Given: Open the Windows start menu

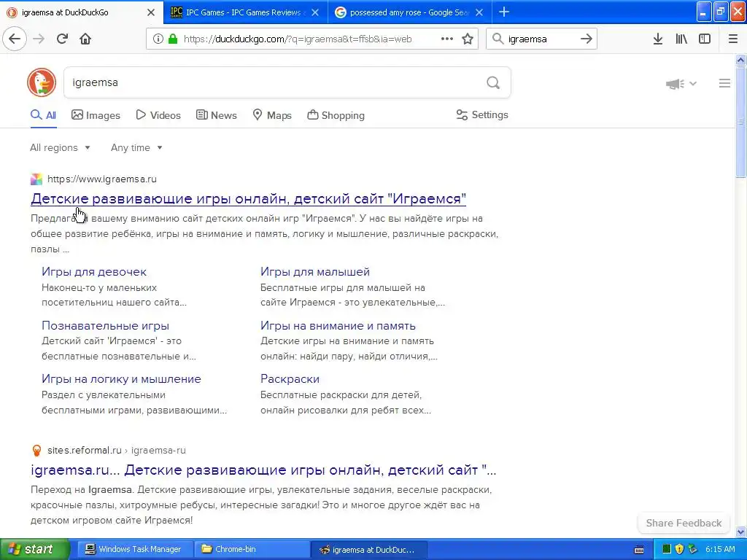Looking at the screenshot, I should click(35, 549).
